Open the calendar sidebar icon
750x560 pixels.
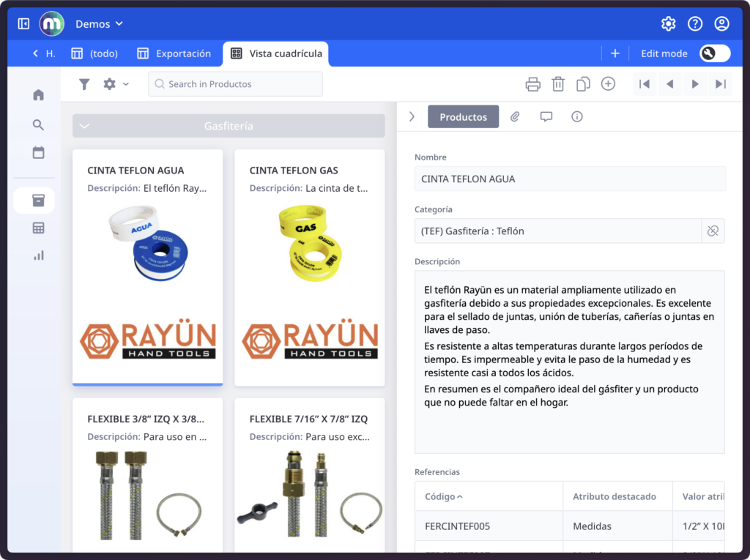38,152
